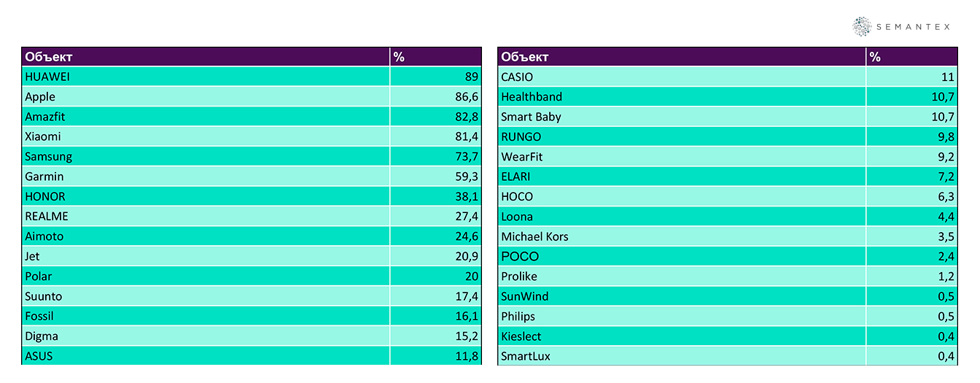The image size is (980, 383).
Task: Select the Apple cell
Action: click(x=40, y=97)
